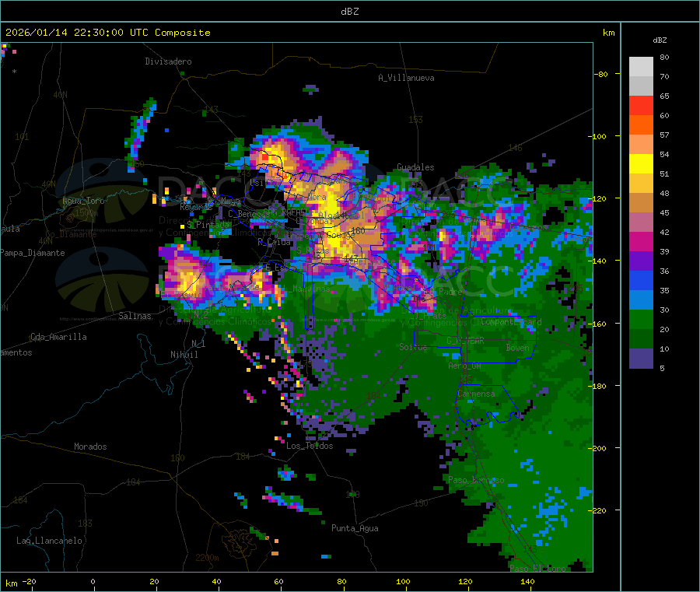Image resolution: width=700 pixels, height=592 pixels.
Task: Click the slate purple 5-10 dBZ swatch
Action: point(641,359)
